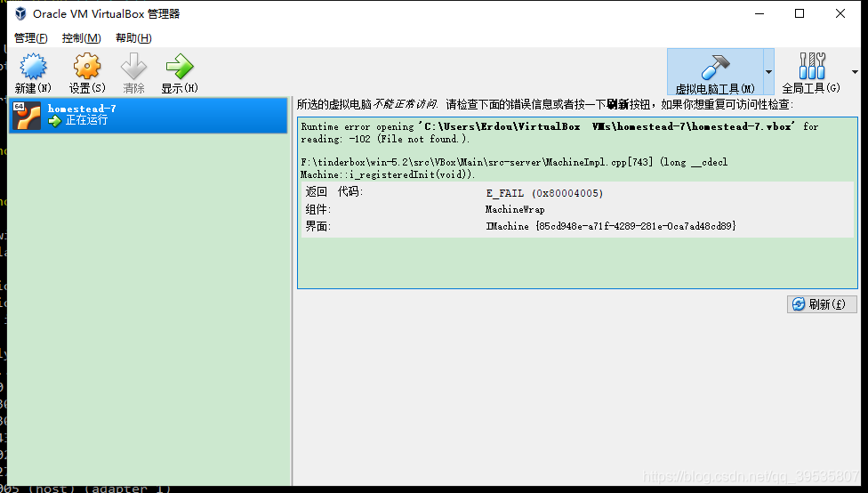The image size is (868, 493).
Task: Click the 界面 label
Action: click(317, 226)
